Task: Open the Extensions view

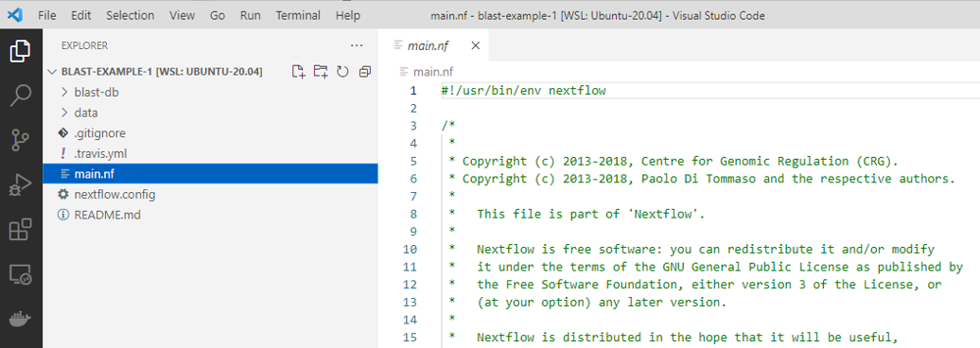Action: click(21, 230)
